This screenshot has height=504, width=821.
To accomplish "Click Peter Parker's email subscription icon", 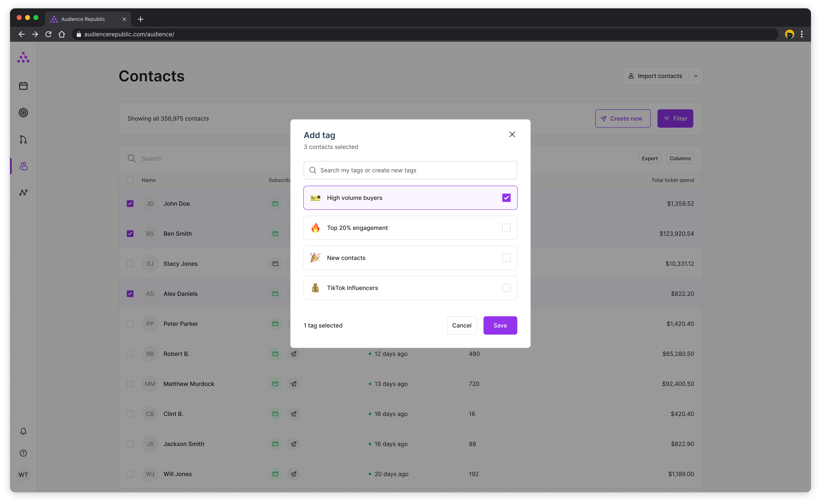I will [x=275, y=324].
